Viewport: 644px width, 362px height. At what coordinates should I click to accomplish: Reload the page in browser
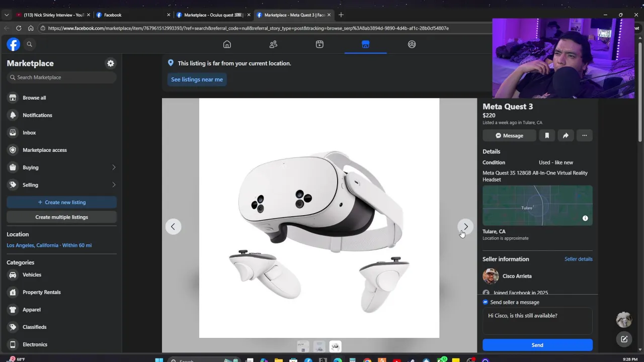(19, 28)
